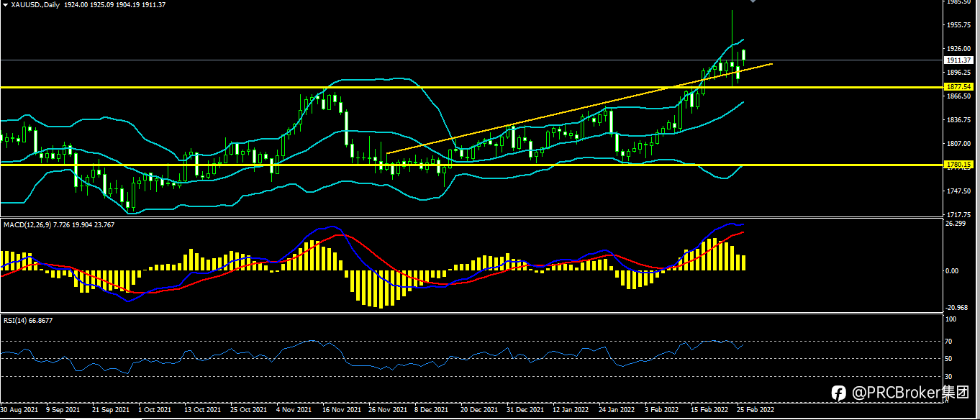Click the tallest green spike candle near 1985
Viewport: 980px width, 420px height.
732,47
